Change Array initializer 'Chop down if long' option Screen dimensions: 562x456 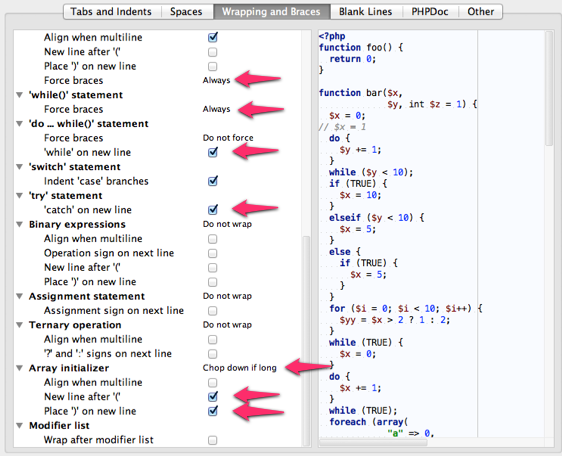pyautogui.click(x=239, y=368)
